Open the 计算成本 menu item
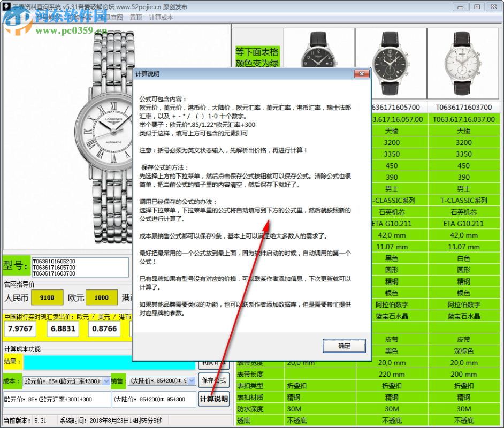Screen dimensions: 504x428 coord(161,17)
